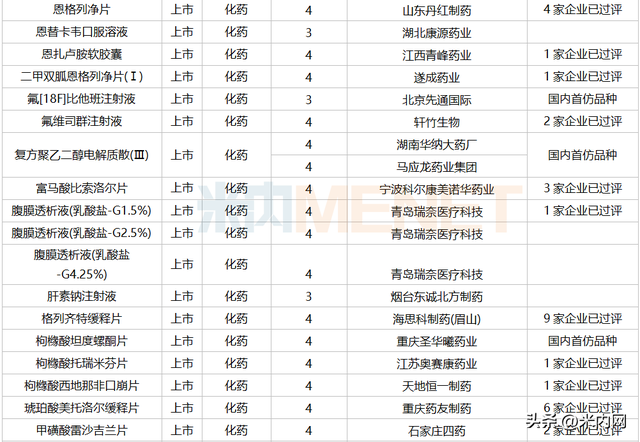Select 上市 in the 甲磺酸雷沙吉兰片 row
The height and width of the screenshot is (442, 640).
(x=182, y=431)
